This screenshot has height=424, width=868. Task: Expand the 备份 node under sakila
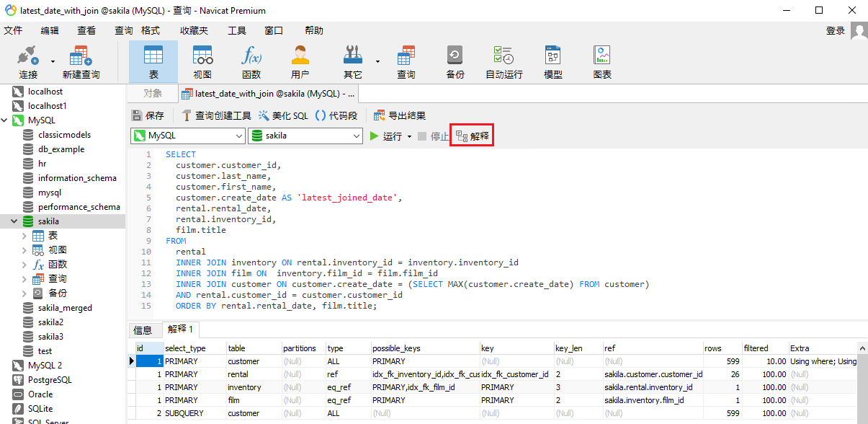click(24, 293)
